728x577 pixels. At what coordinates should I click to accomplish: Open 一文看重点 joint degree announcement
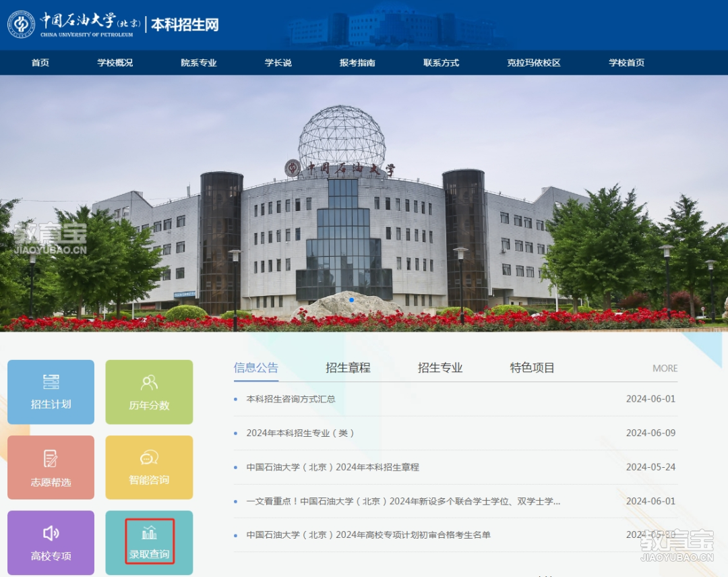pos(403,501)
